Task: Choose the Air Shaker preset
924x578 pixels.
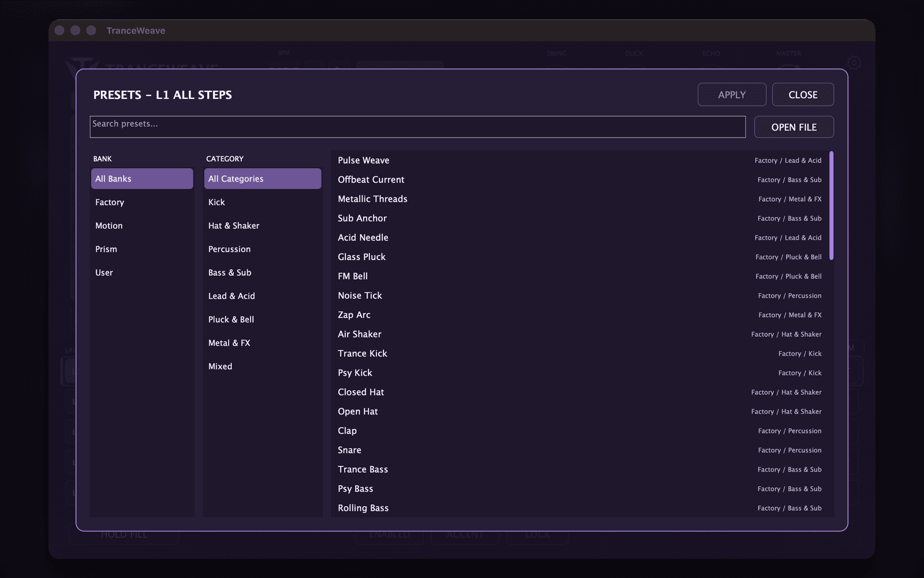Action: coord(580,334)
